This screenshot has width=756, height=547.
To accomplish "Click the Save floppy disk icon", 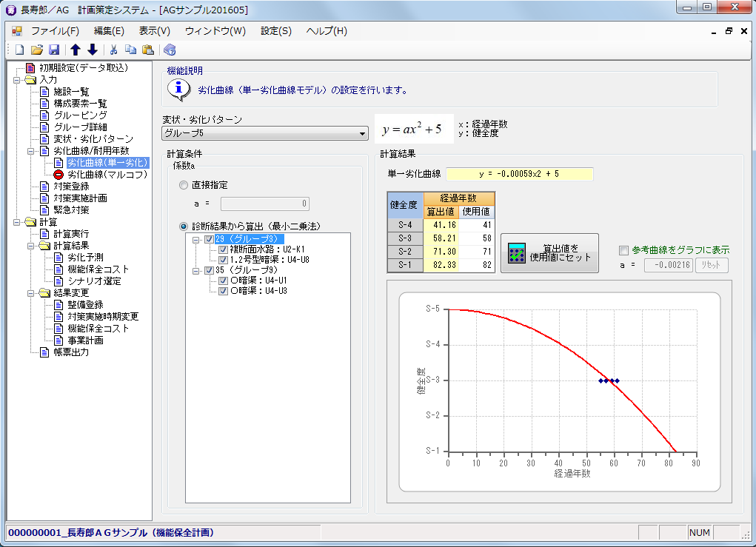I will point(53,50).
